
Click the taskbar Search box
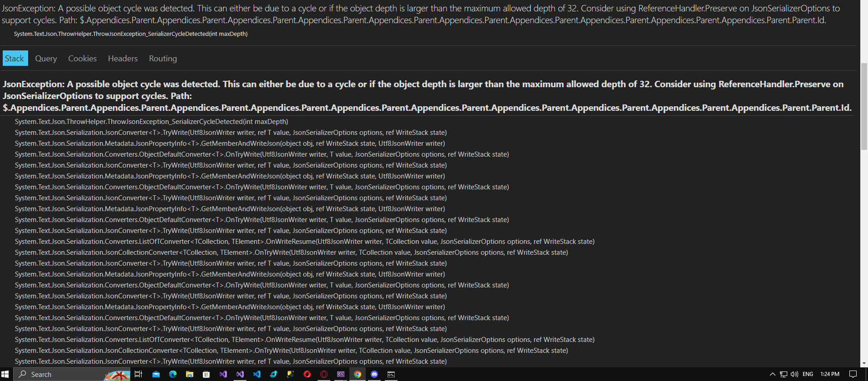71,374
